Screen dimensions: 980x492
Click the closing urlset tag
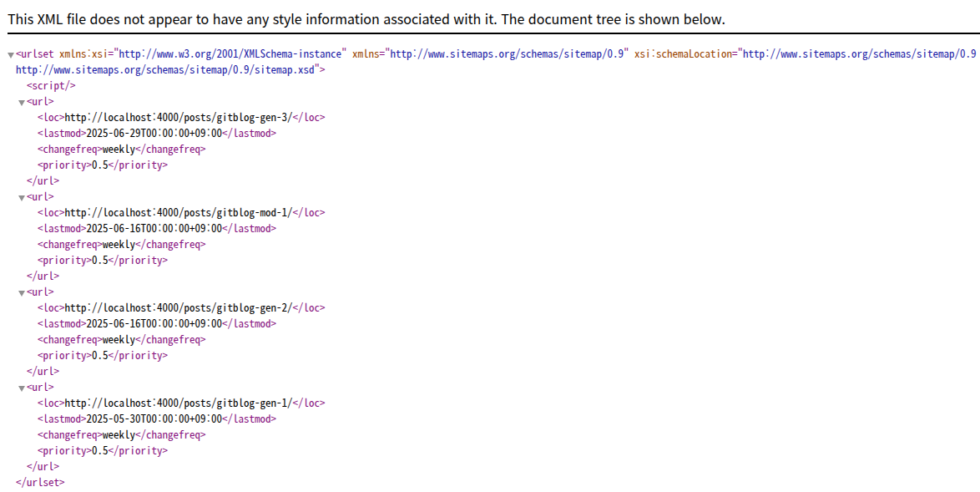[39, 483]
